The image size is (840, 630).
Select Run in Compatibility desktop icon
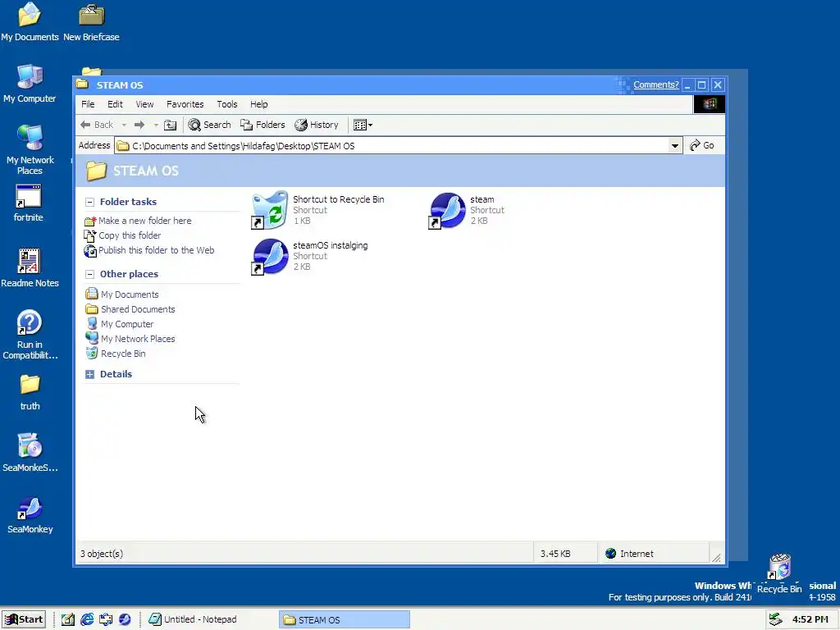30,335
